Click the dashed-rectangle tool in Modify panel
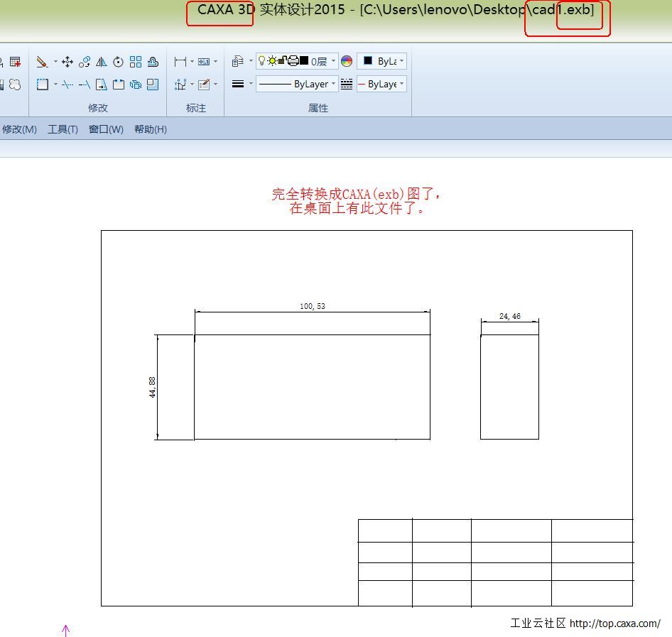Viewport: 672px width, 637px height. point(43,85)
